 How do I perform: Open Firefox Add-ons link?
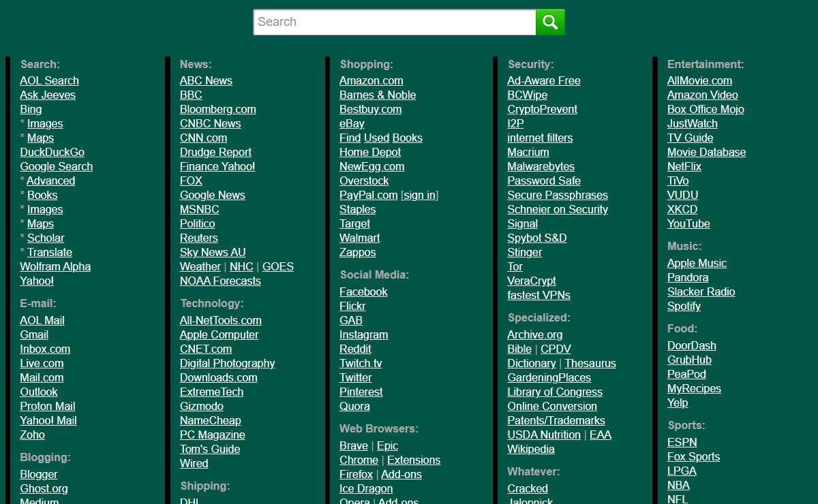click(402, 474)
